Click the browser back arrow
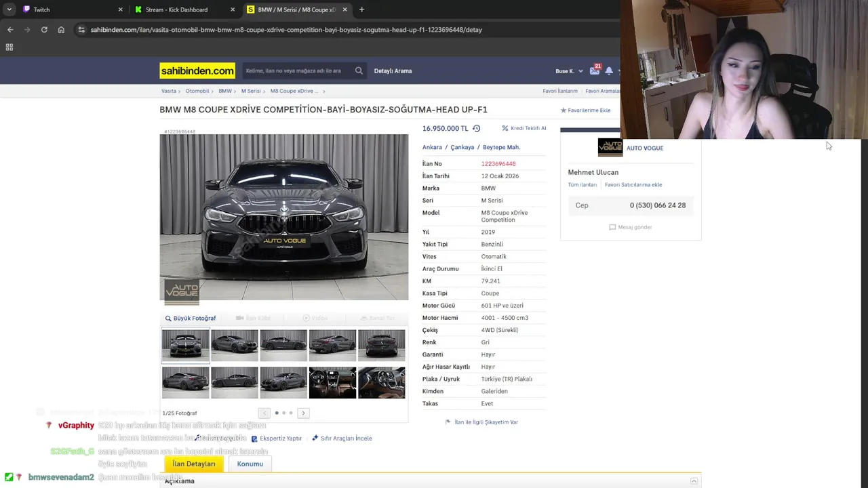868x488 pixels. (x=10, y=30)
